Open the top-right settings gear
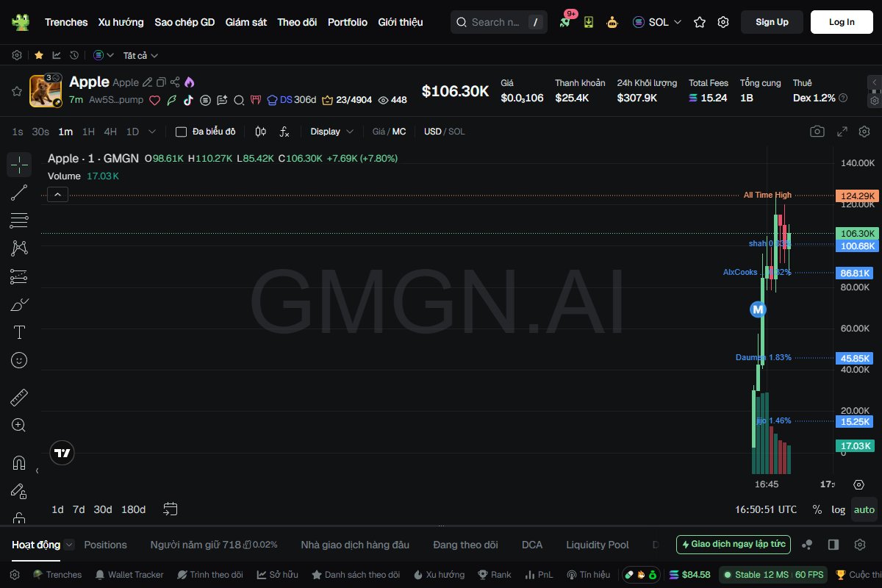Viewport: 882px width, 588px height. click(723, 22)
